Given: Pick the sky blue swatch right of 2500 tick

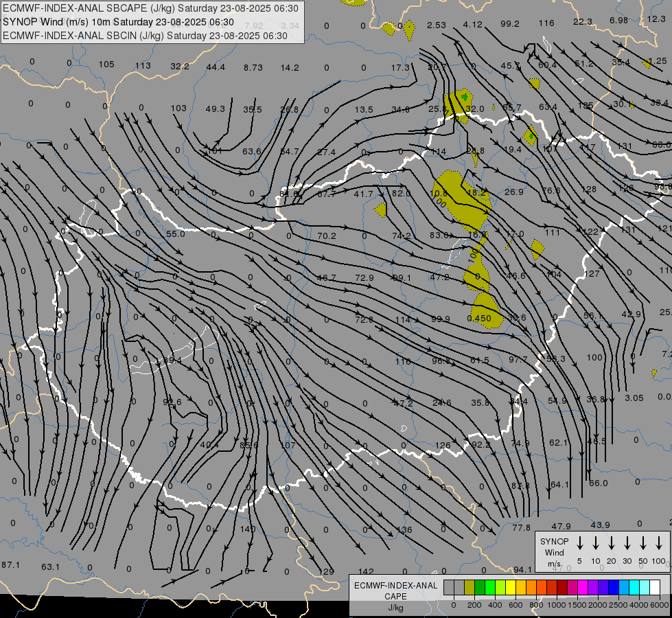Looking at the screenshot, I should tap(625, 587).
